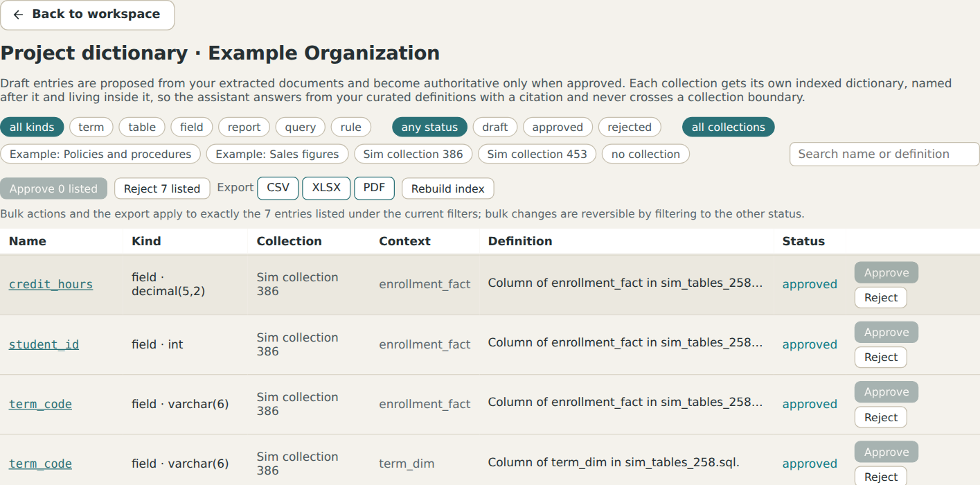Filter by kind 'table'

[142, 127]
